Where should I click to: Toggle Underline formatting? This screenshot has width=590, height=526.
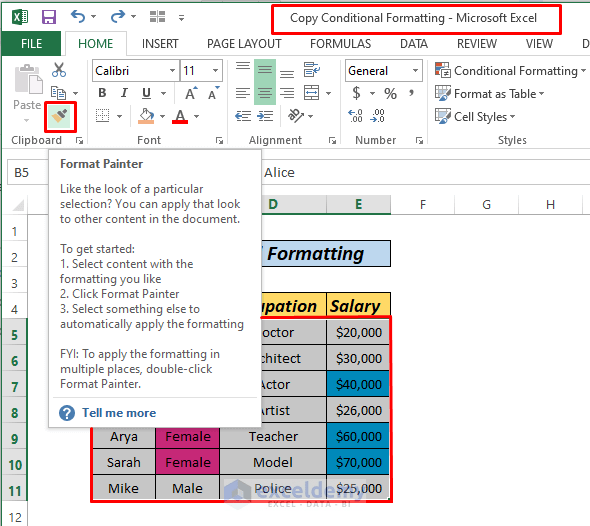pyautogui.click(x=146, y=93)
